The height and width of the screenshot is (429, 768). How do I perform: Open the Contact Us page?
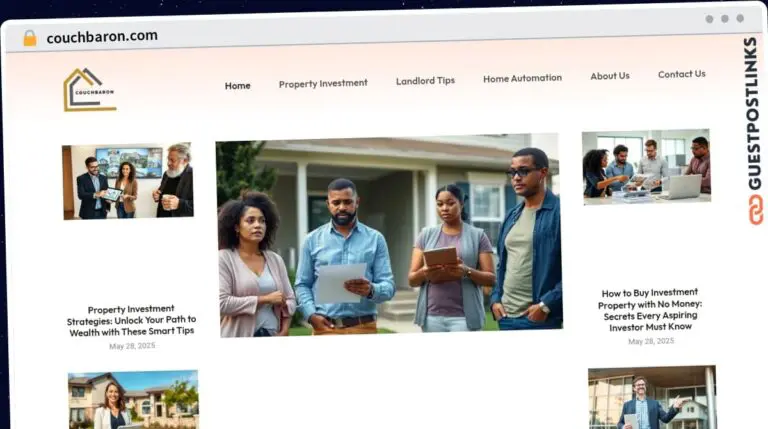point(681,74)
